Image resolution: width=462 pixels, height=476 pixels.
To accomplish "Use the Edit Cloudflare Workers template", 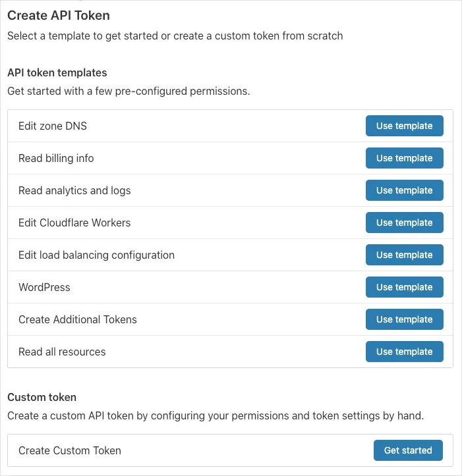I will pyautogui.click(x=404, y=223).
